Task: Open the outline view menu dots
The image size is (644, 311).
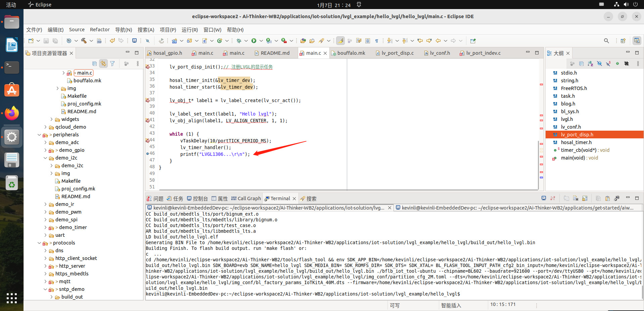Action: click(638, 63)
